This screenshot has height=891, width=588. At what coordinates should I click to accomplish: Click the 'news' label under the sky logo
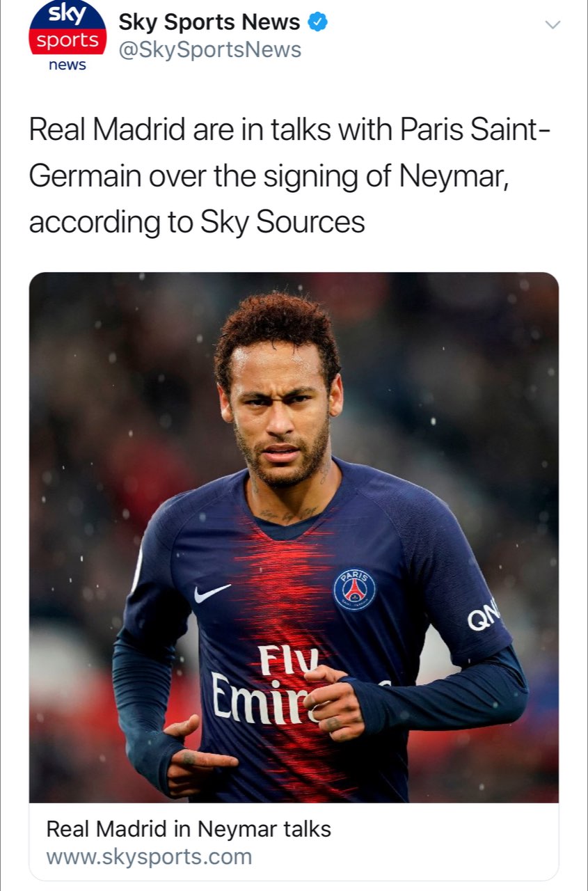[x=67, y=65]
